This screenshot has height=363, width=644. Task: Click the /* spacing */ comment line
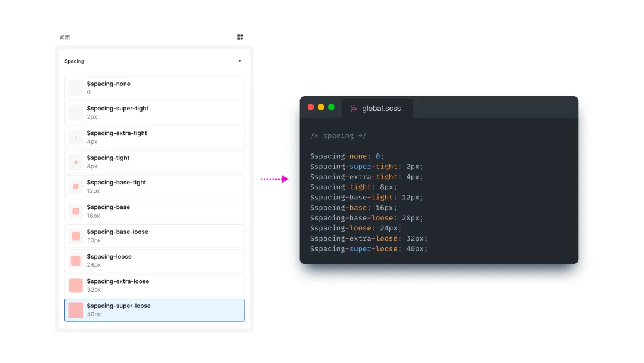pos(338,136)
